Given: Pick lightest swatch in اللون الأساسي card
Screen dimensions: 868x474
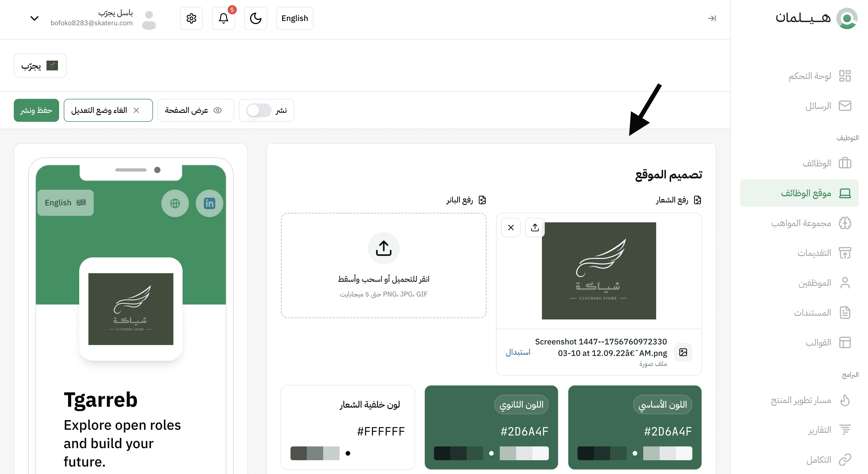Looking at the screenshot, I should click(684, 453).
